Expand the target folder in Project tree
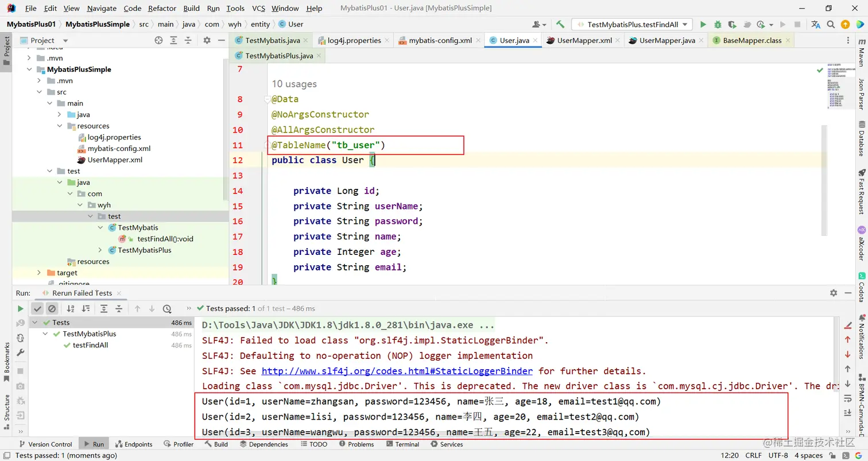This screenshot has width=868, height=461. coord(39,273)
